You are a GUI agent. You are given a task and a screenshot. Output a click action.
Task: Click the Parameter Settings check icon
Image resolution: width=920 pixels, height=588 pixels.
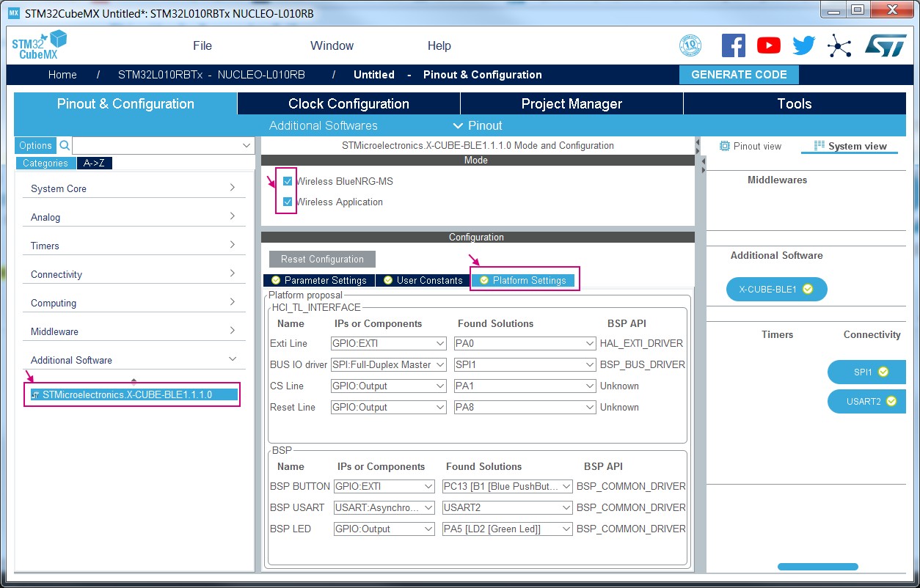coord(276,280)
